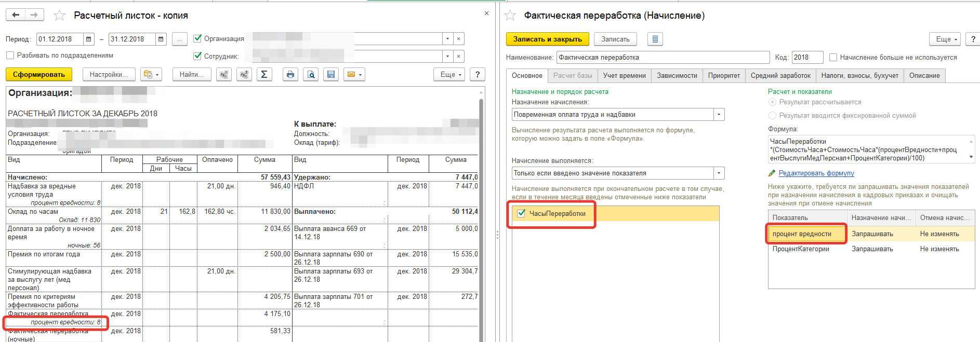
Task: Open the calendar for start date 01.12.2018
Action: pyautogui.click(x=89, y=39)
